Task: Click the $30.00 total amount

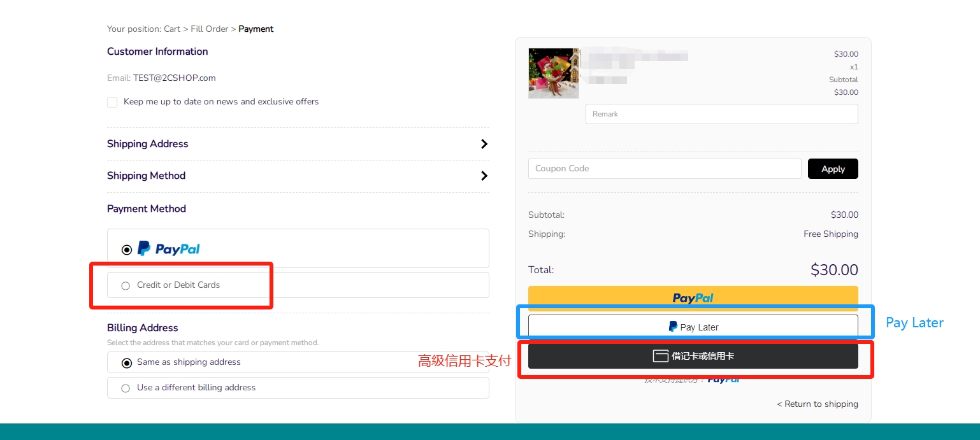Action: coord(834,269)
